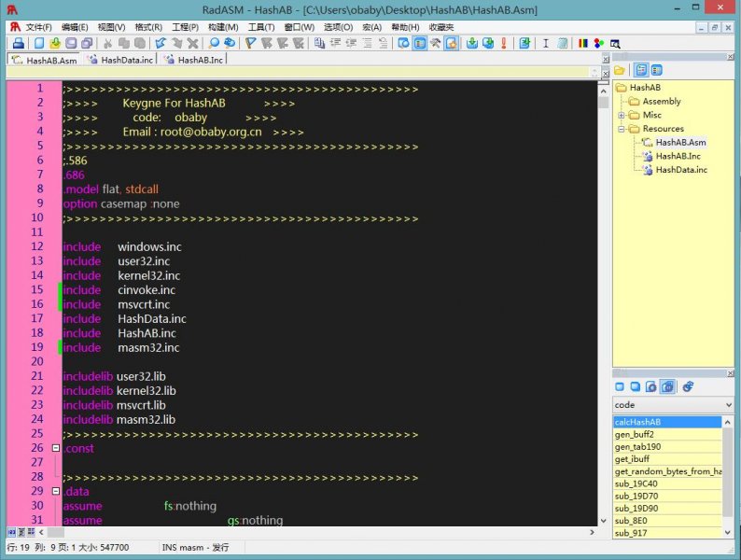Collapse the .data section fold marker

coord(56,491)
